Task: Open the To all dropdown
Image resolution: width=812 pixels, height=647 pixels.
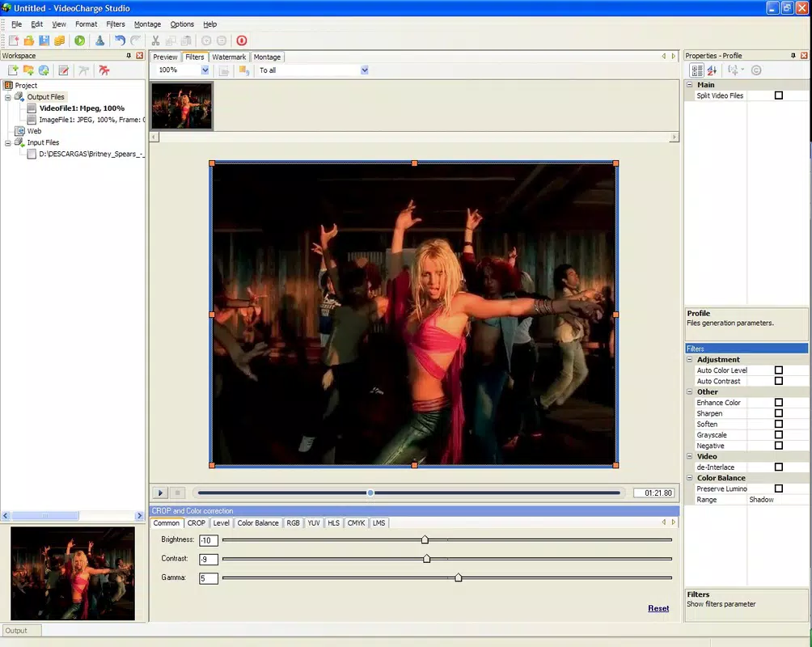Action: click(x=365, y=70)
